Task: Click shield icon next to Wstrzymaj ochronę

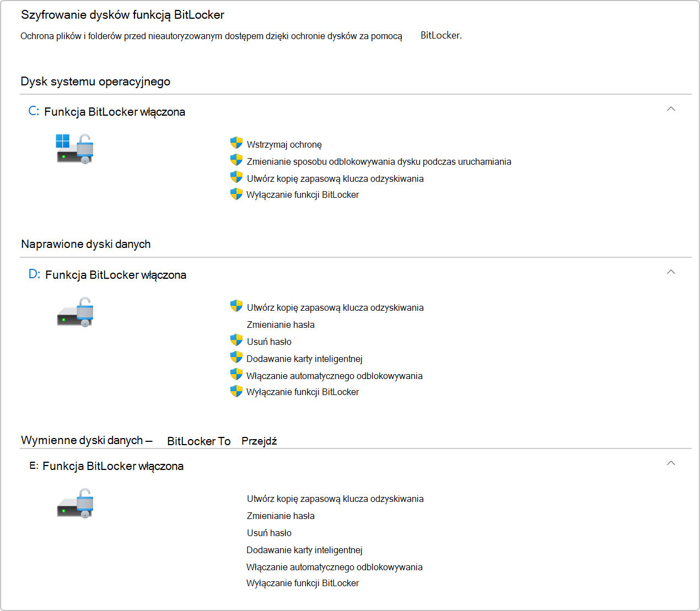Action: coord(236,143)
